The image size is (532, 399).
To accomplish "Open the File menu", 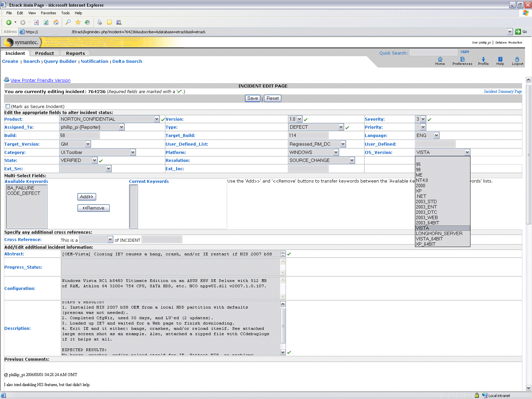I will (9, 13).
